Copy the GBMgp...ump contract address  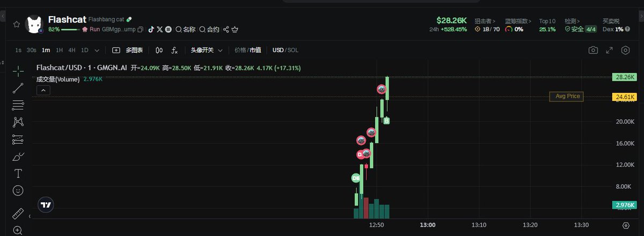(141, 29)
